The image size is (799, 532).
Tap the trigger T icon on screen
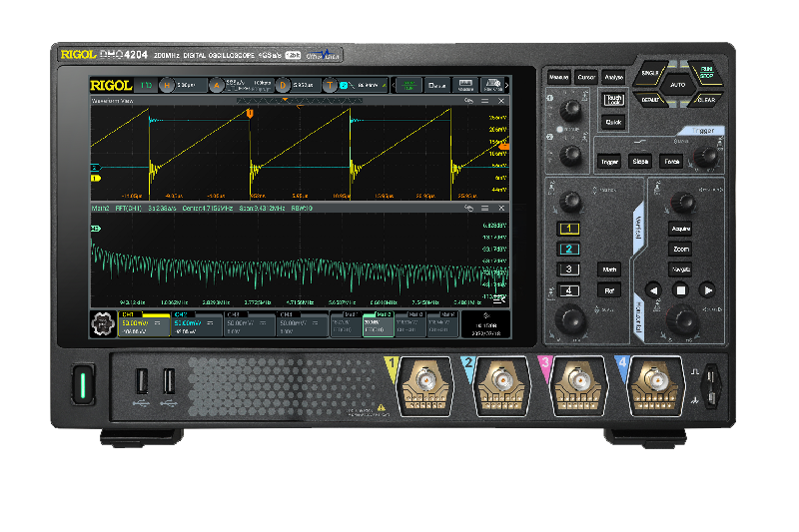tap(329, 86)
